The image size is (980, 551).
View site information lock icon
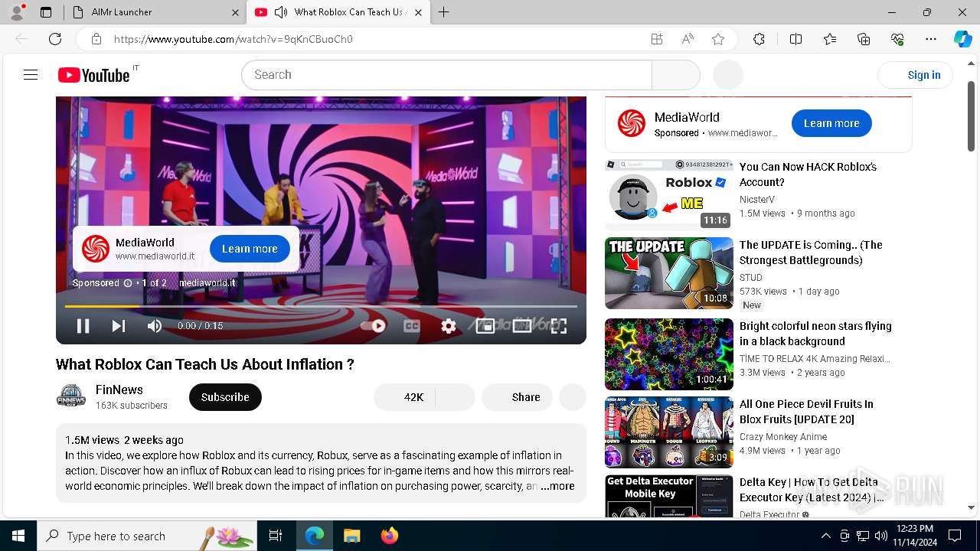point(96,39)
